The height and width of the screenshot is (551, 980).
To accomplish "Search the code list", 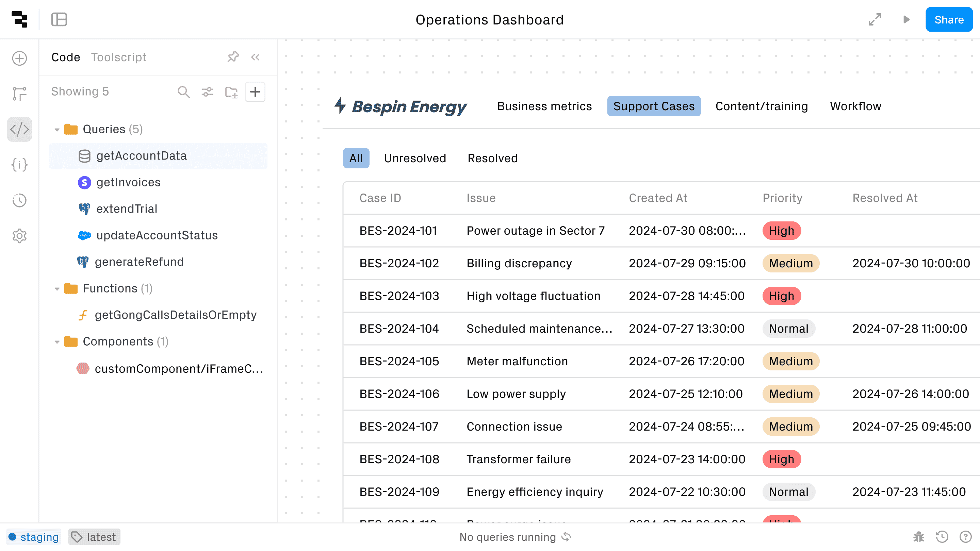I will [184, 91].
